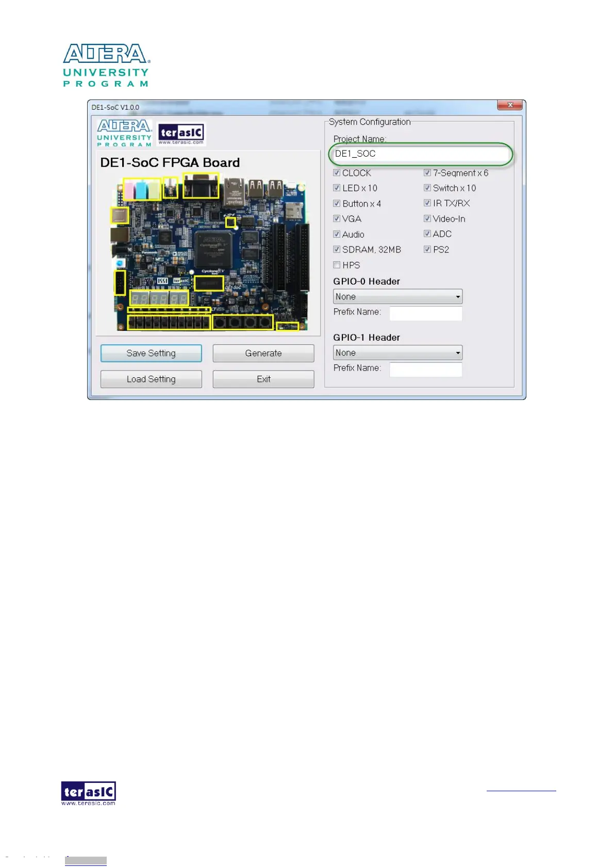Viewport: 614px width, 868px height.
Task: Click the Load Setting button
Action: [151, 379]
